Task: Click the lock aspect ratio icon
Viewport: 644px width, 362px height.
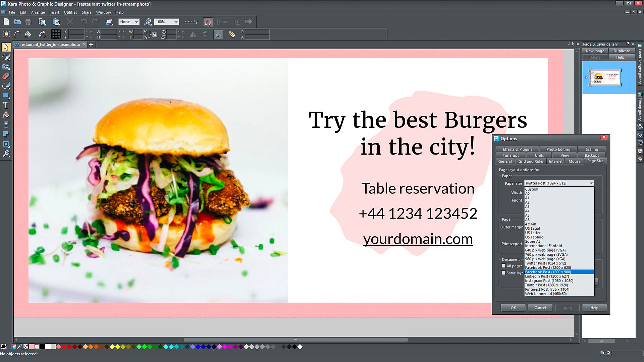Action: pos(154,35)
